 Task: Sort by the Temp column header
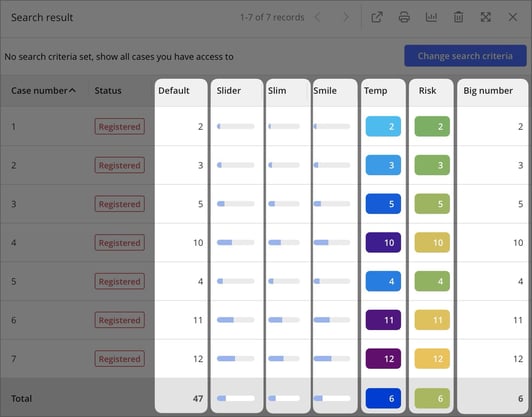tap(376, 91)
